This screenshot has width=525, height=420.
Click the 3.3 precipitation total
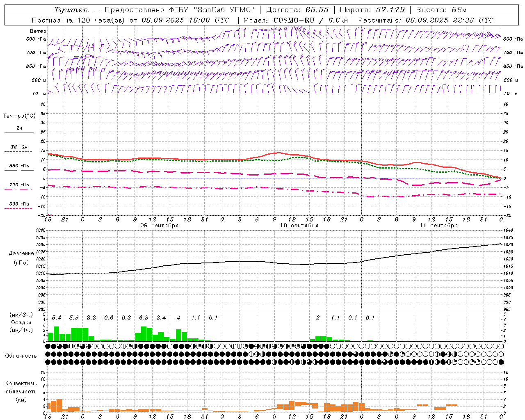pos(91,318)
